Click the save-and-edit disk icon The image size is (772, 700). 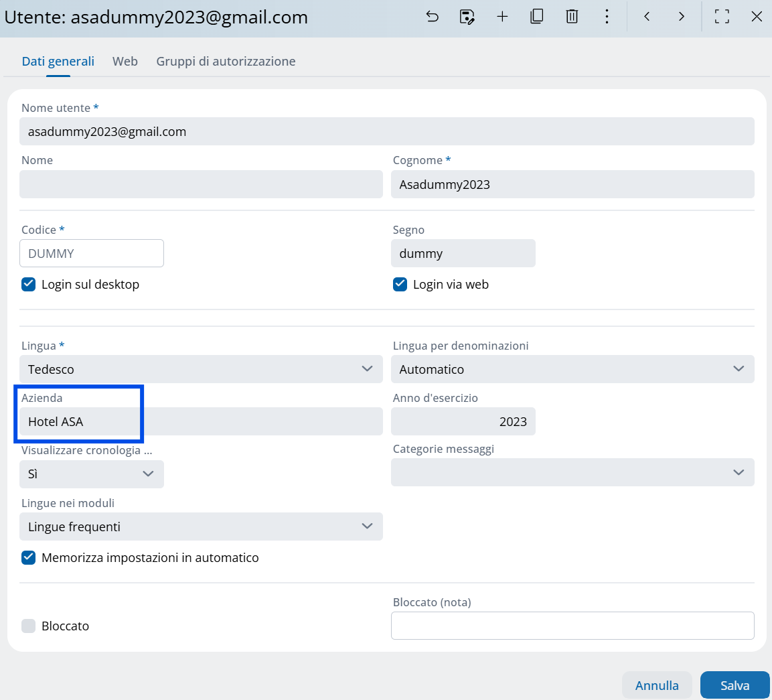467,17
